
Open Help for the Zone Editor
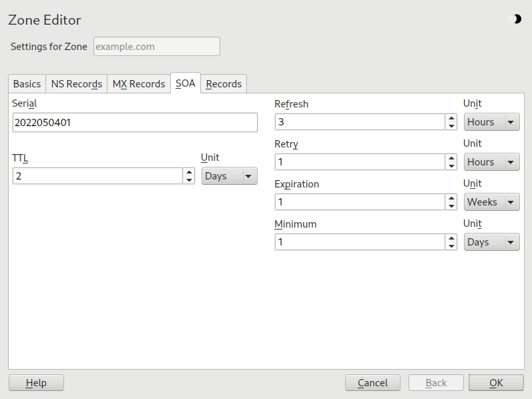coord(36,383)
